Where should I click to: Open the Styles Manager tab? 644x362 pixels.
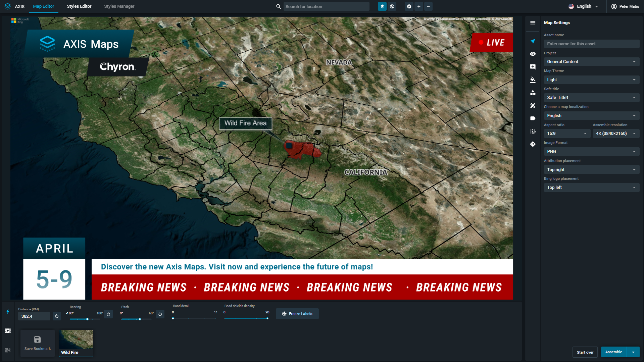point(119,6)
